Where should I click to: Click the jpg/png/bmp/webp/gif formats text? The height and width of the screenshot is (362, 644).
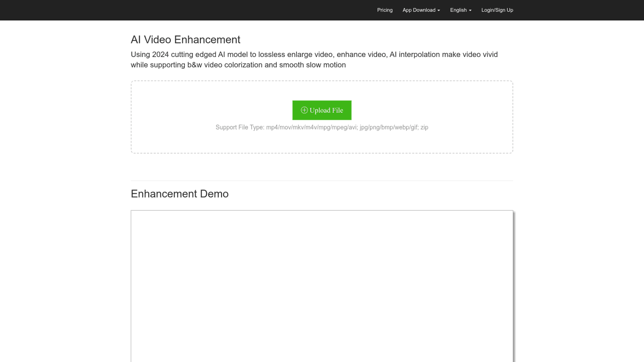click(388, 127)
